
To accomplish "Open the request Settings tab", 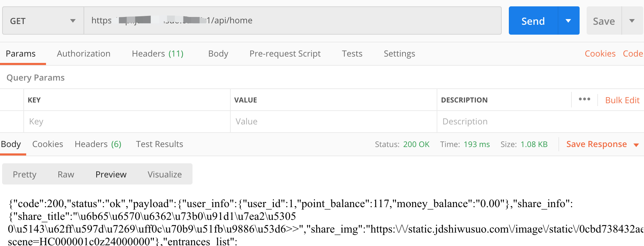I will (x=399, y=54).
